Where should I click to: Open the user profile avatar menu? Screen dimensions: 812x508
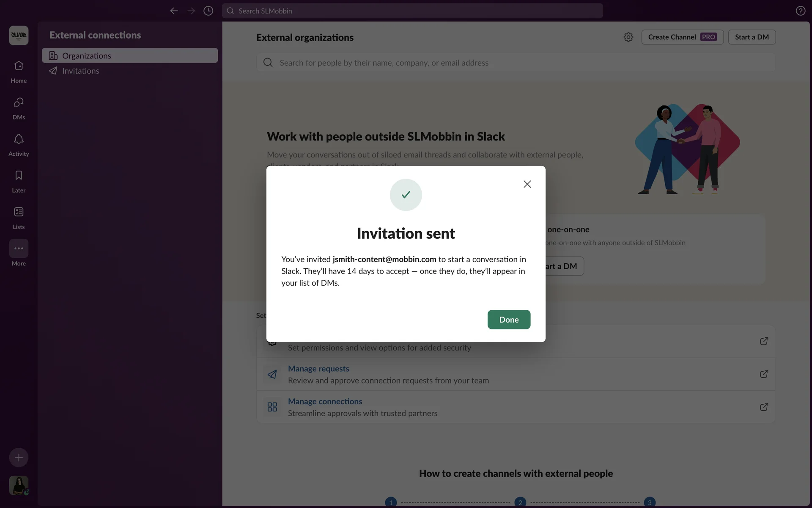point(19,485)
